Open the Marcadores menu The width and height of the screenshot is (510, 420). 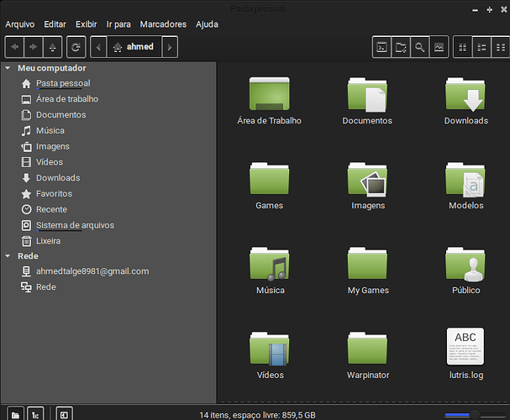click(163, 24)
